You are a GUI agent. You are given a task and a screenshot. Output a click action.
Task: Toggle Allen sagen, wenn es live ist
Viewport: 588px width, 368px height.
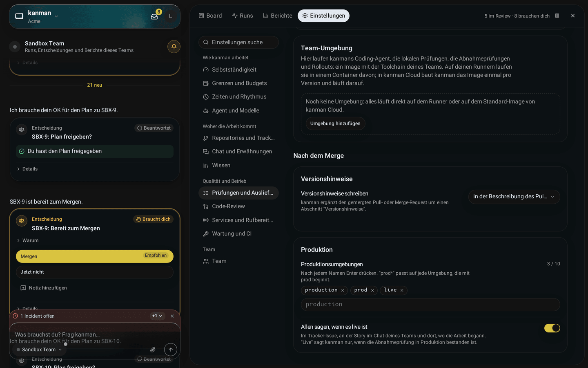(552, 328)
